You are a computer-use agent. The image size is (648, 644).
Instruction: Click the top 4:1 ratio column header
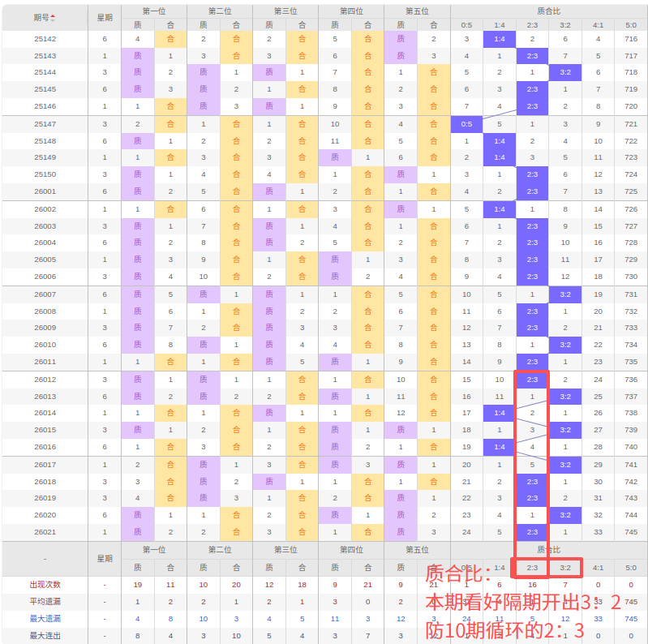tap(598, 25)
